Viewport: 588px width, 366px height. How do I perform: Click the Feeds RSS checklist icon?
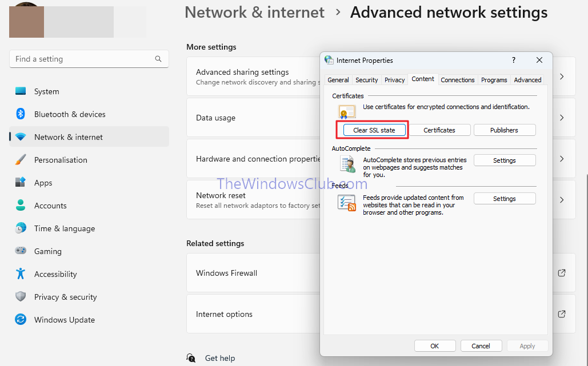[346, 203]
